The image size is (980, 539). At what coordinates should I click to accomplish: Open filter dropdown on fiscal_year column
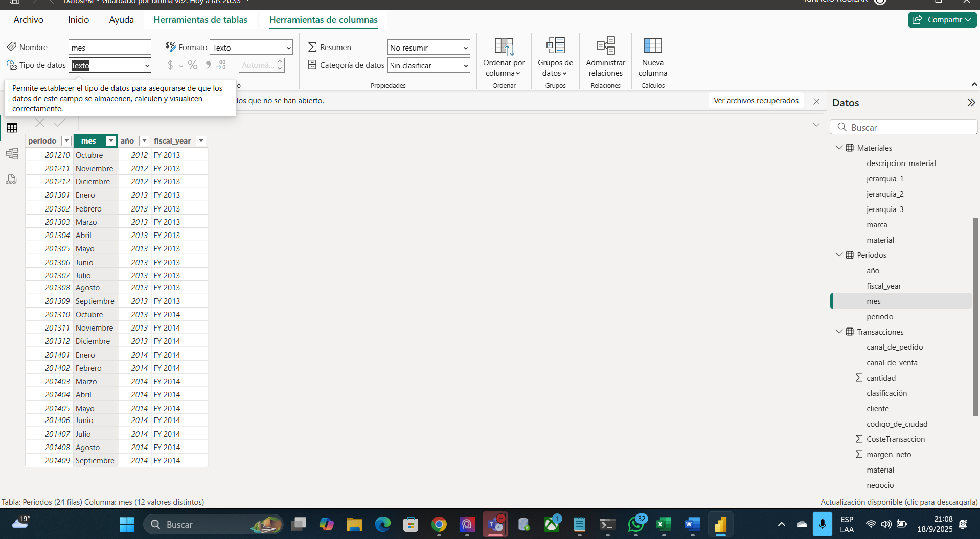(x=201, y=141)
